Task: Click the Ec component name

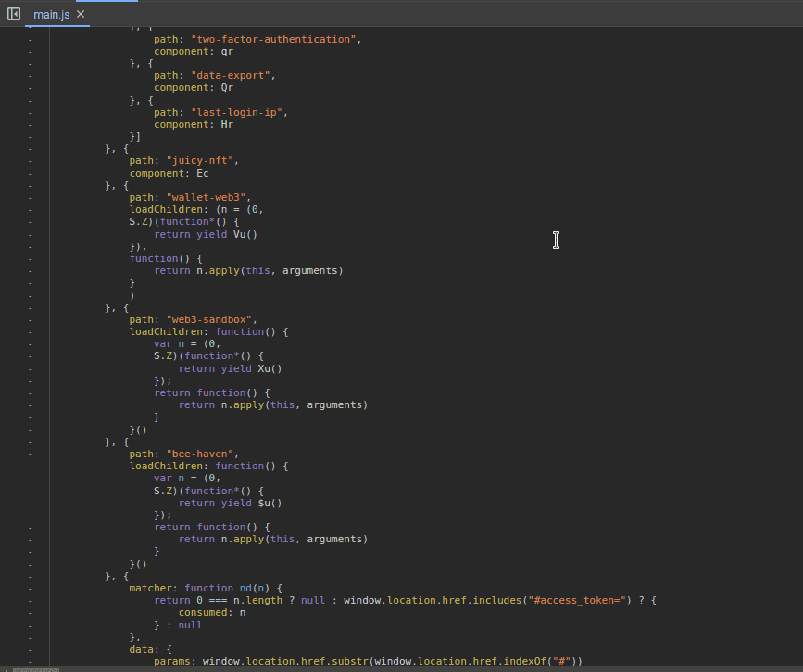Action: click(x=202, y=173)
